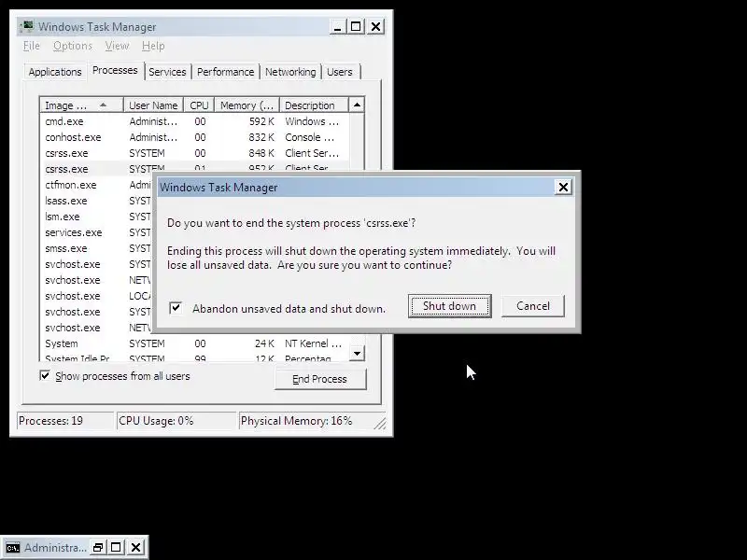Click the NT Kernel description cell

click(313, 343)
